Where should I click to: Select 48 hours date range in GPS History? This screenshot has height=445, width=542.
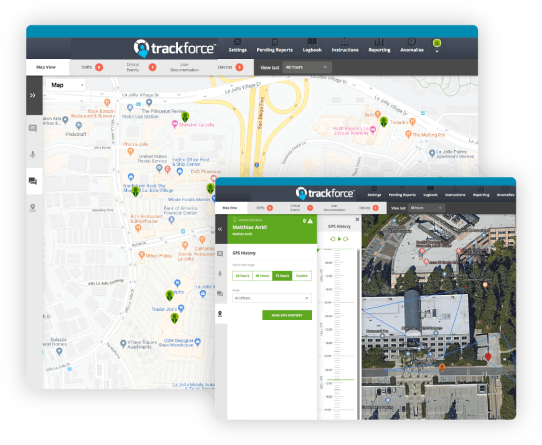pos(262,276)
